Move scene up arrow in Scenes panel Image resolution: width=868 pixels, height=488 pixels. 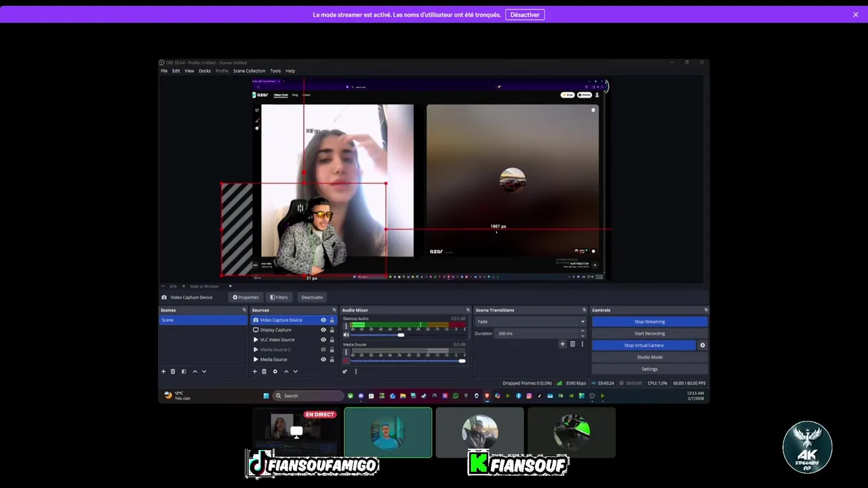[195, 371]
